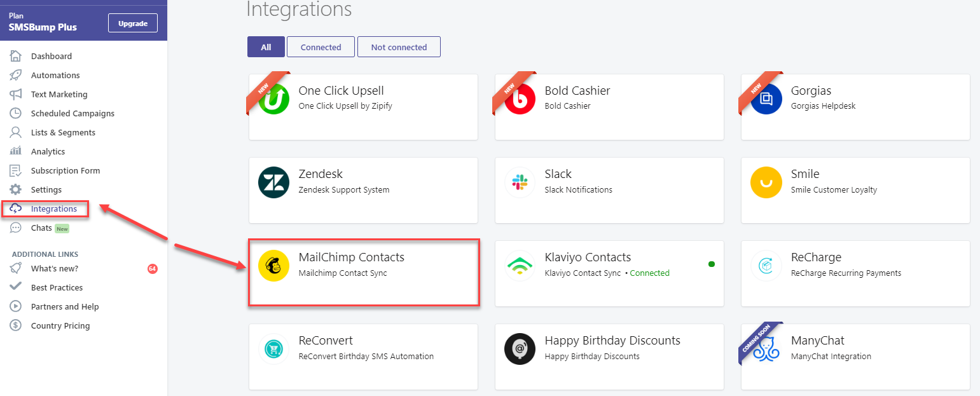
Task: Click the green dot on Klaviyo card
Action: point(712,264)
